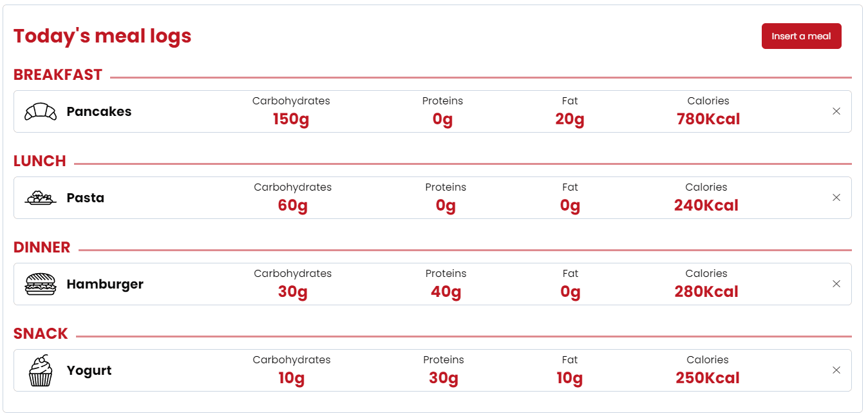Remove the Hamburger dinner entry

[x=836, y=284]
